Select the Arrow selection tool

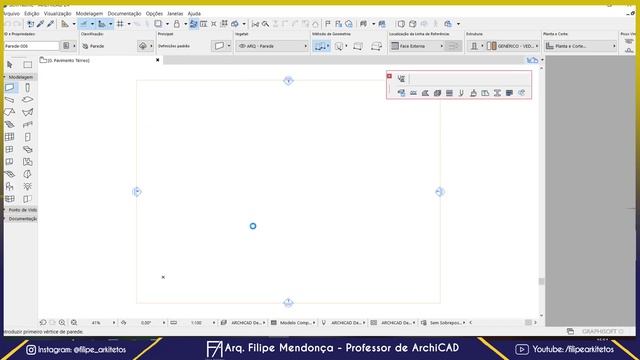pos(10,64)
